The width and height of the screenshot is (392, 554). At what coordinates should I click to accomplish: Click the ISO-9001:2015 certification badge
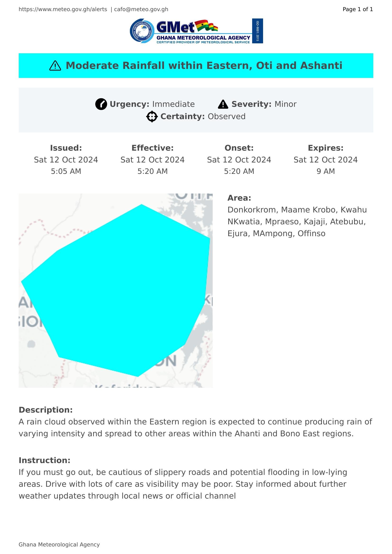click(x=257, y=31)
